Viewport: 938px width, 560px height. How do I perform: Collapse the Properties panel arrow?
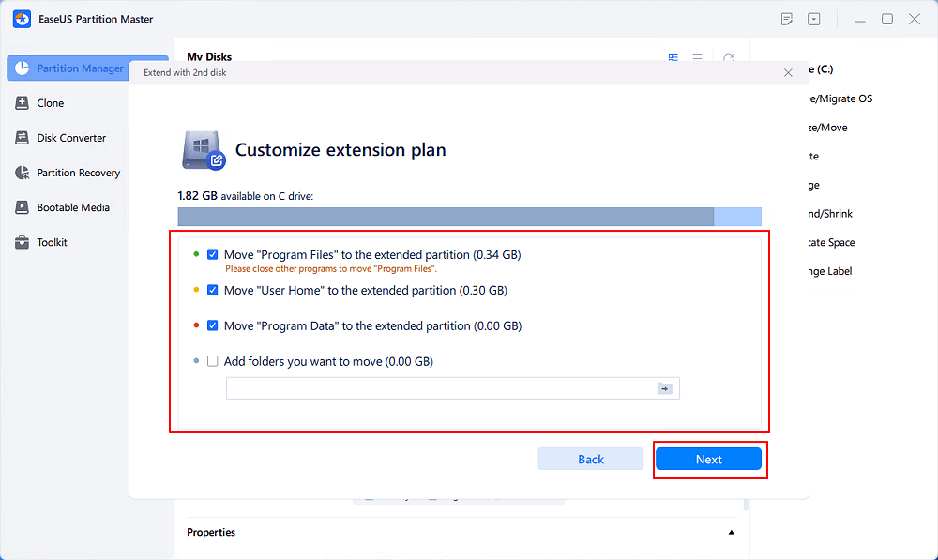[x=732, y=533]
